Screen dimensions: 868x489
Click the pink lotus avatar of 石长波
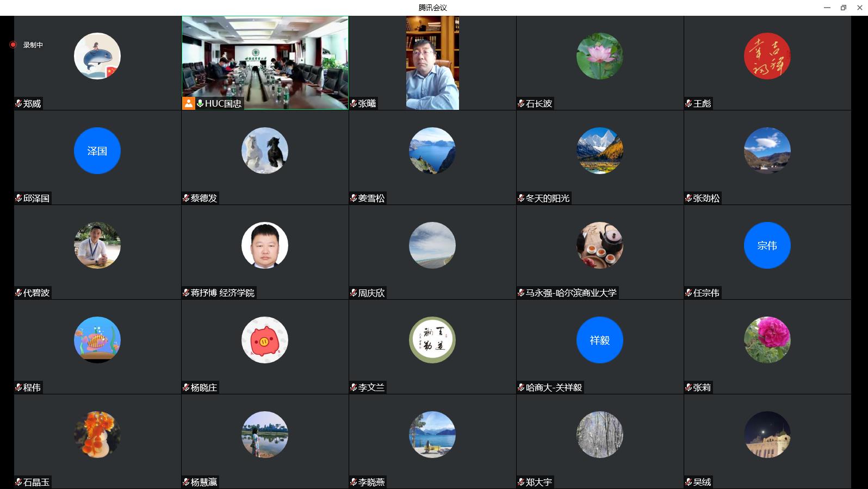tap(599, 56)
